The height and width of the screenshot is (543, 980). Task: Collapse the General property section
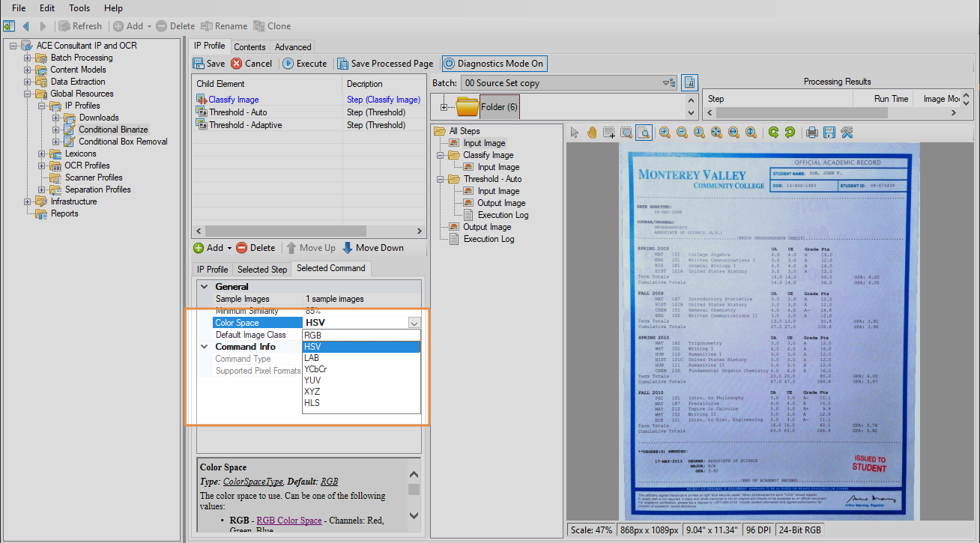(x=204, y=287)
